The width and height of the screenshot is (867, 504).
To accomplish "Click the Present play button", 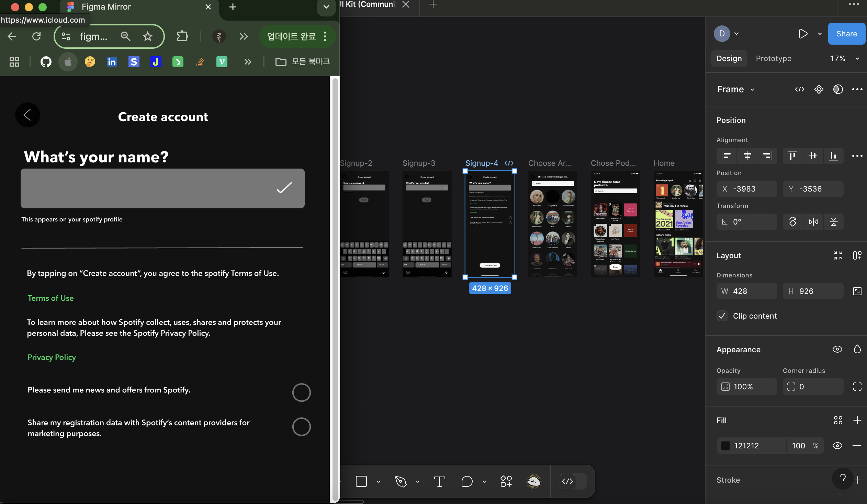I will pyautogui.click(x=803, y=34).
